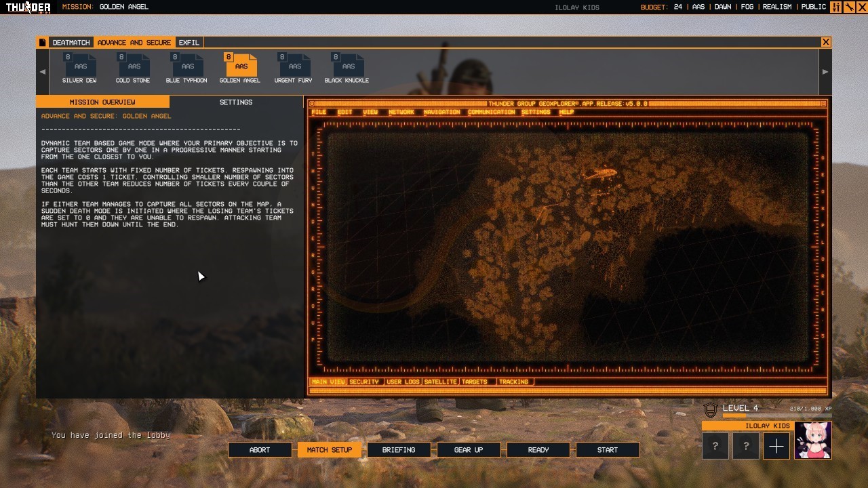Click the Level 4 XP progress bar
Screen dimensions: 868x488
tap(777, 415)
